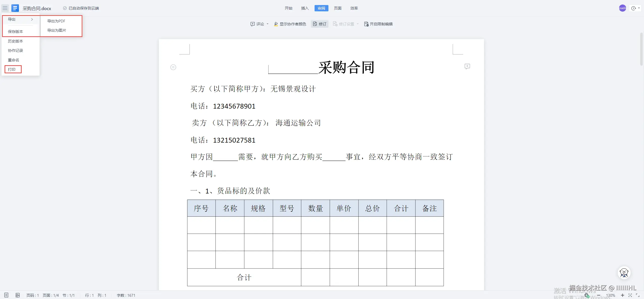Expand the 评论 comment dropdown arrow

pos(267,24)
